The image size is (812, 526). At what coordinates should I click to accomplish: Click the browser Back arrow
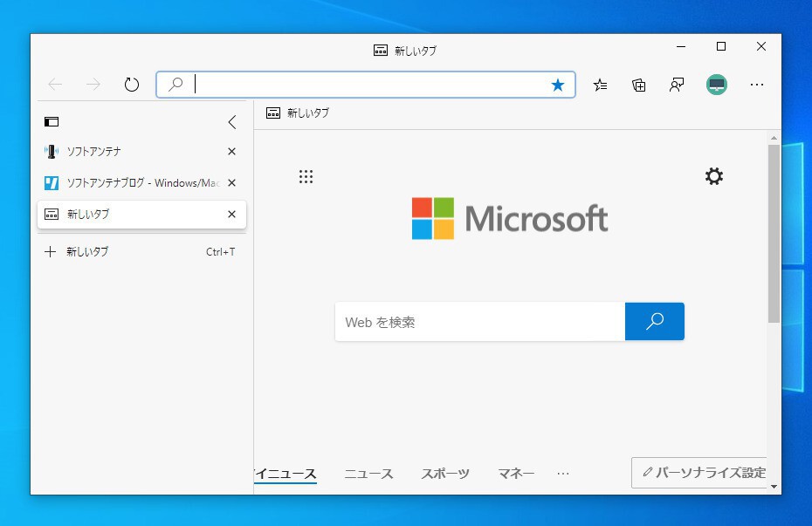55,85
